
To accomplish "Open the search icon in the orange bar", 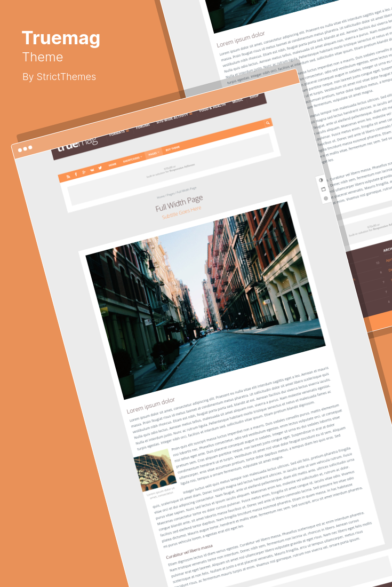I will click(x=268, y=123).
